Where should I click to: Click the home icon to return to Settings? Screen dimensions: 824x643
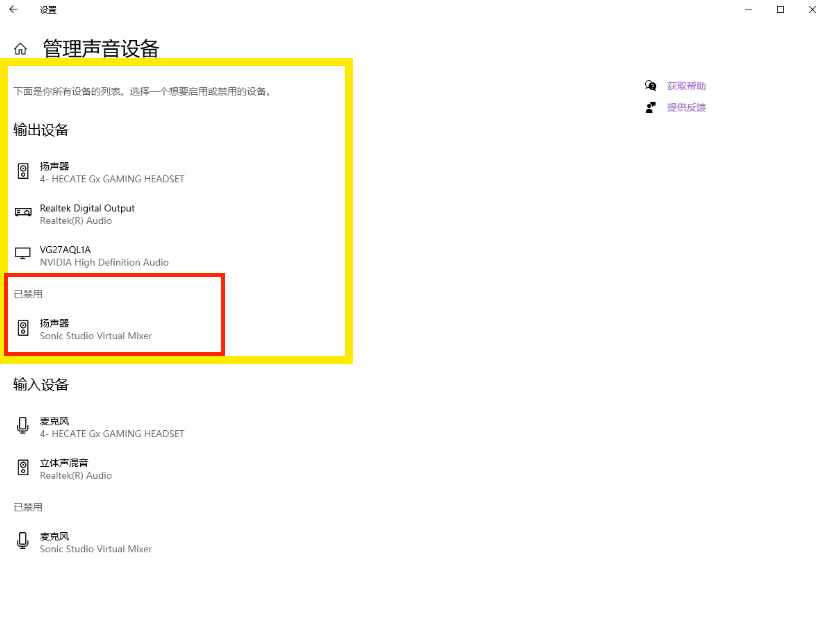(18, 47)
